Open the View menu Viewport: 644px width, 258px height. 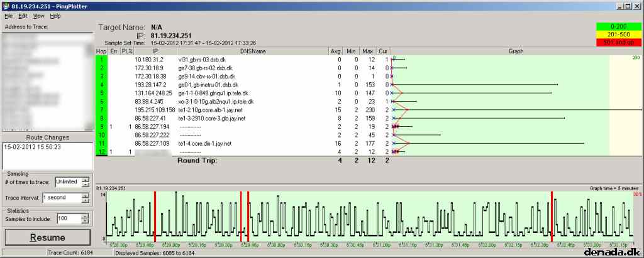coord(38,16)
